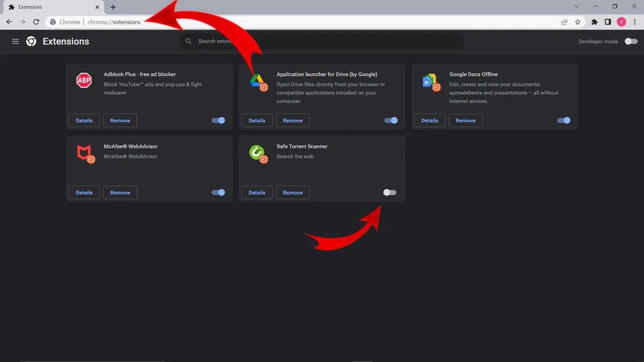
Task: Click 'Safe Torrent Scanner' title text
Action: click(x=302, y=146)
